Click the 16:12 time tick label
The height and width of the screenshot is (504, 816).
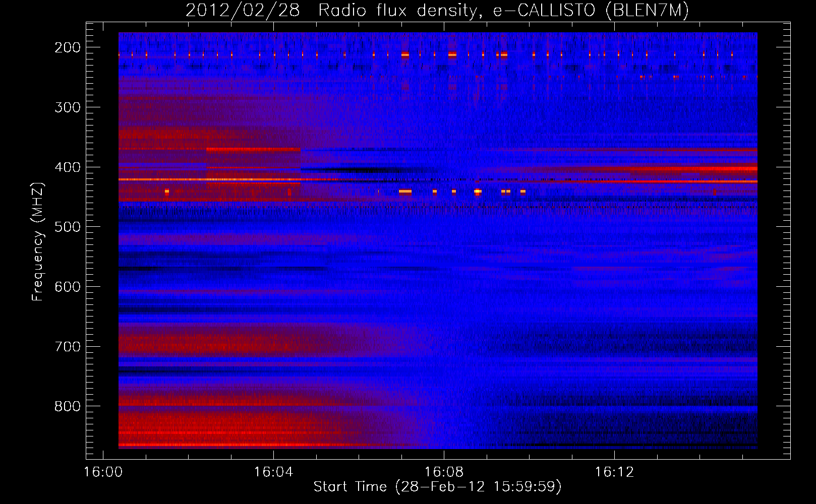(614, 472)
